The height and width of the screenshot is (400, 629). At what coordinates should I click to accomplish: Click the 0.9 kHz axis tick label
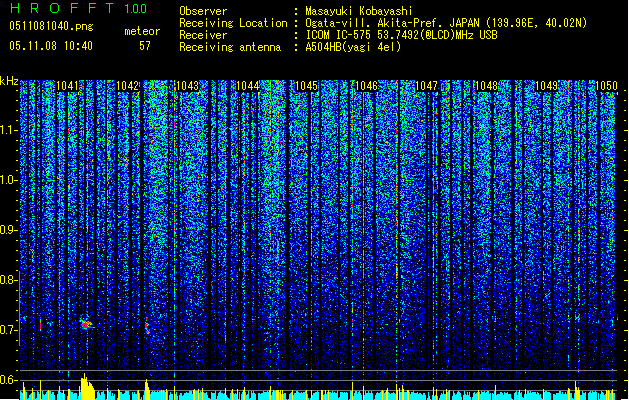[9, 230]
